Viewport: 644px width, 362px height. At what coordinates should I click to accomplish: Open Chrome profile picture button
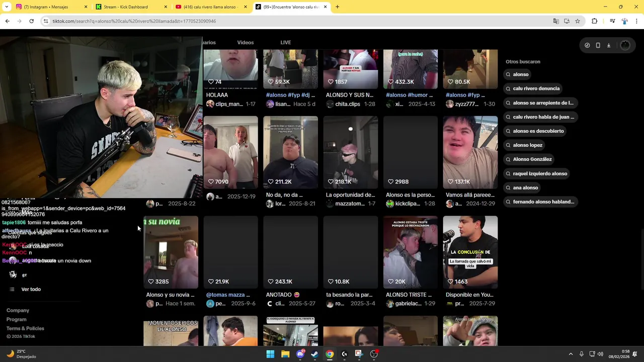pyautogui.click(x=624, y=21)
